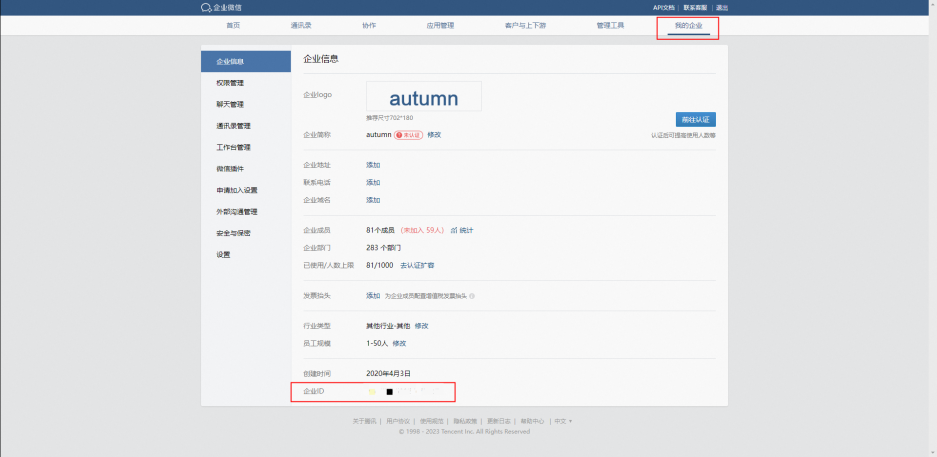Select 权限管理 in the left sidebar
Viewport: 937px width, 457px height.
(230, 83)
